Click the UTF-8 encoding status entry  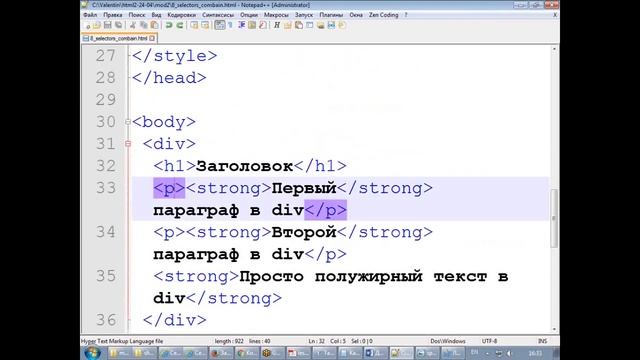pos(489,341)
